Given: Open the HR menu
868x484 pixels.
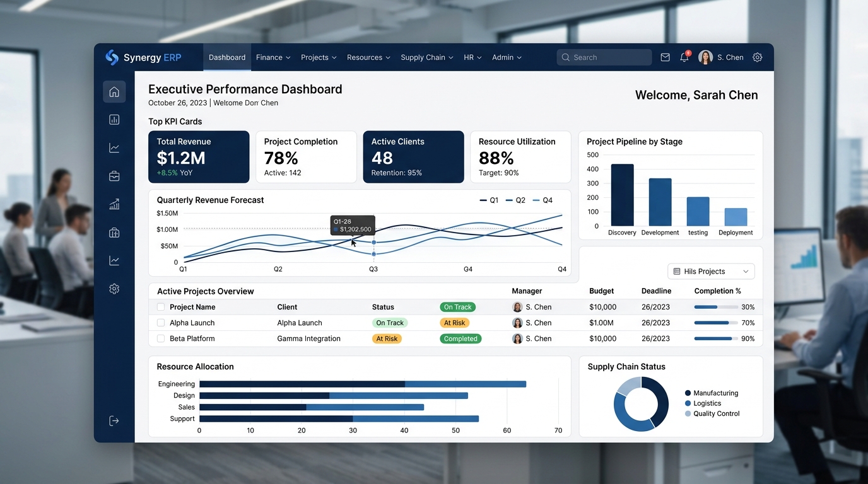Looking at the screenshot, I should coord(472,57).
